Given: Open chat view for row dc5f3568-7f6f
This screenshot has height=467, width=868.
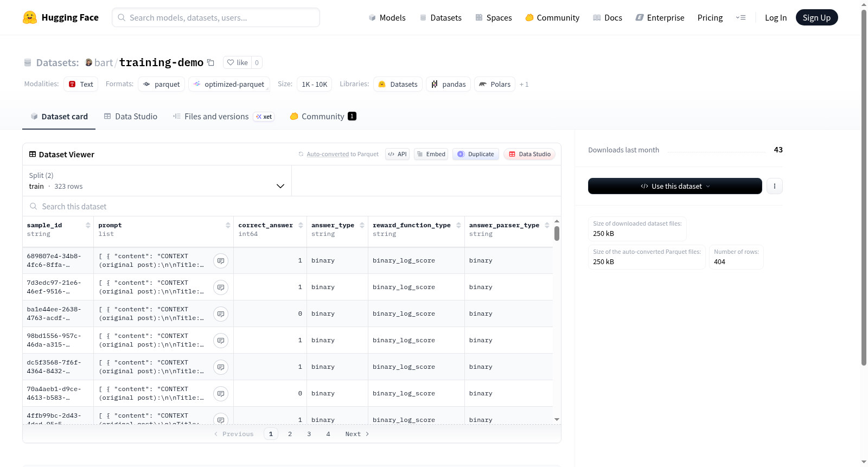Looking at the screenshot, I should tap(221, 367).
